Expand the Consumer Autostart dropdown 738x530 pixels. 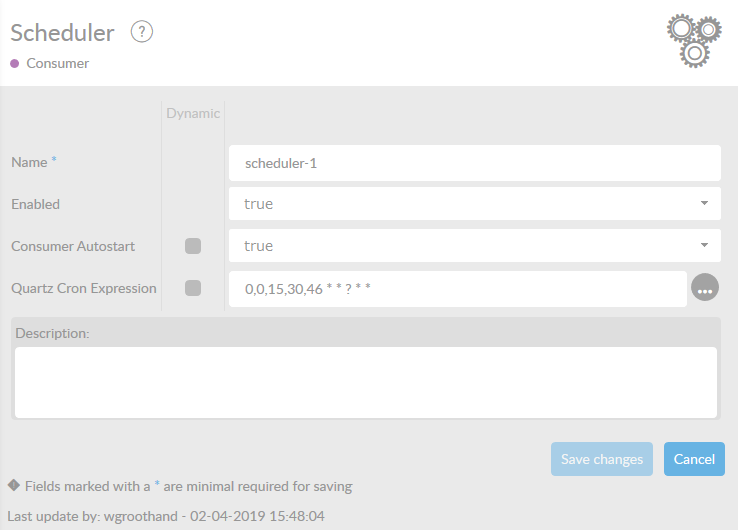pos(475,246)
